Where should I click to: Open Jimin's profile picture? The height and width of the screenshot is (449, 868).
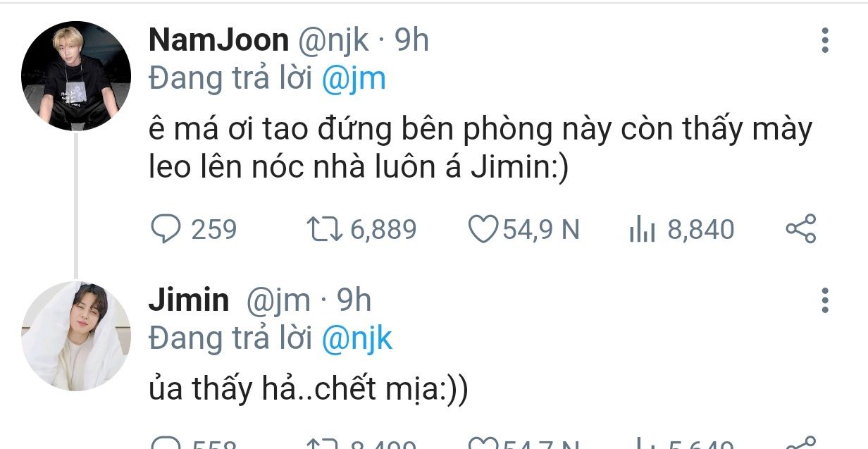coord(76,336)
